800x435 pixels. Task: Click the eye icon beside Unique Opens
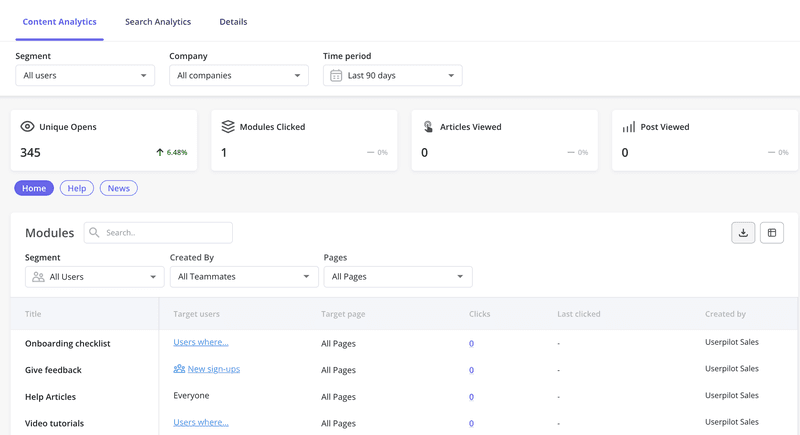coord(28,127)
